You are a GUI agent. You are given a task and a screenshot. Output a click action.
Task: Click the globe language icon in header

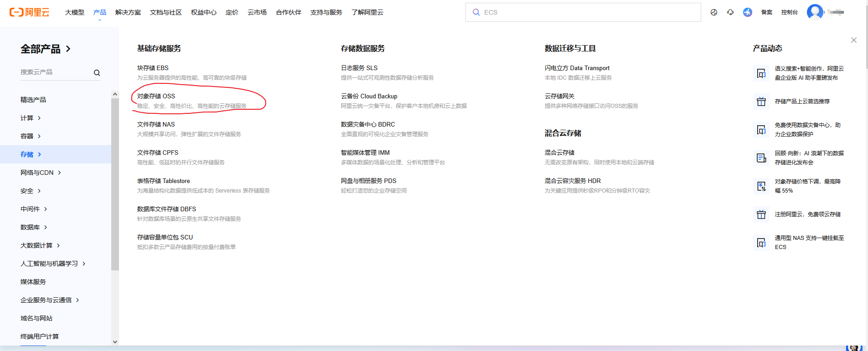[x=714, y=12]
